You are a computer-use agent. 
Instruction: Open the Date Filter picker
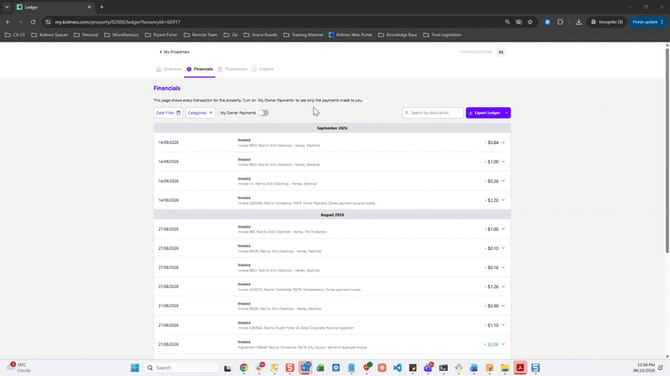coord(168,113)
